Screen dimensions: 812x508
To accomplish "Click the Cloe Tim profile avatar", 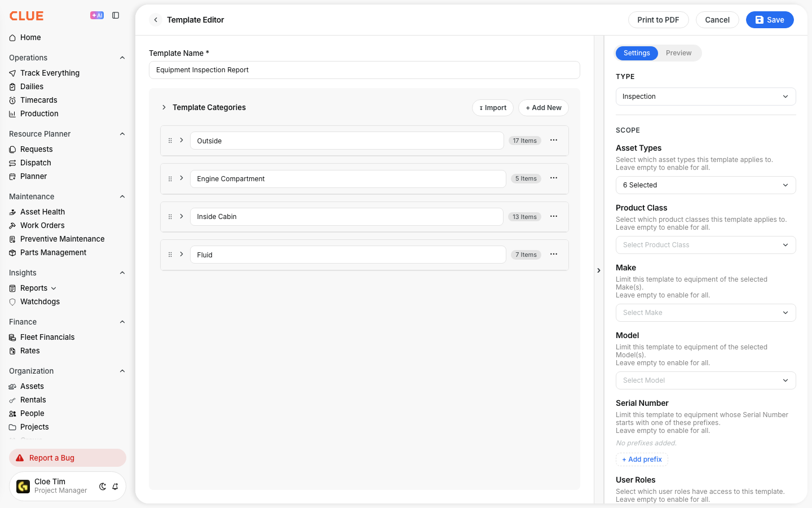I will 23,486.
